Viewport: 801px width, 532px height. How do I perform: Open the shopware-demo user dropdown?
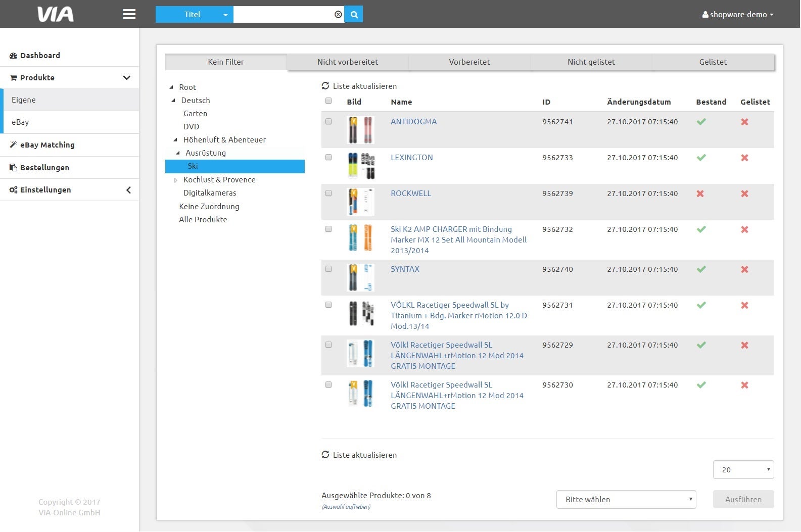(x=738, y=15)
